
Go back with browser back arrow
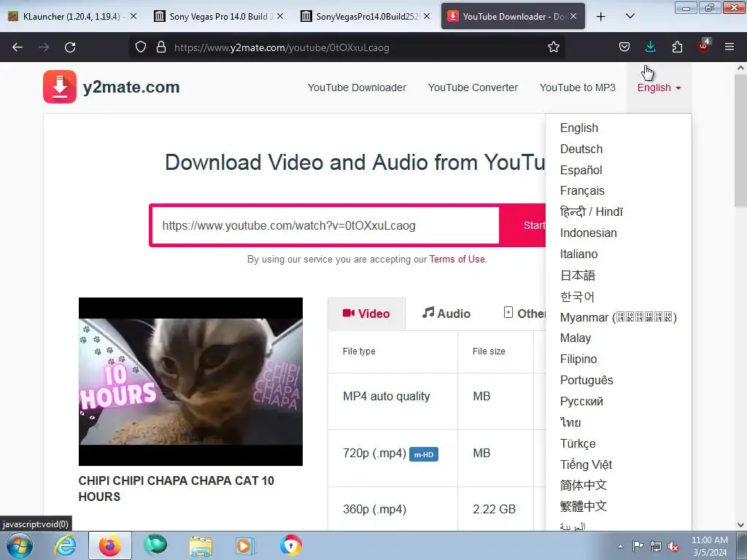point(18,47)
